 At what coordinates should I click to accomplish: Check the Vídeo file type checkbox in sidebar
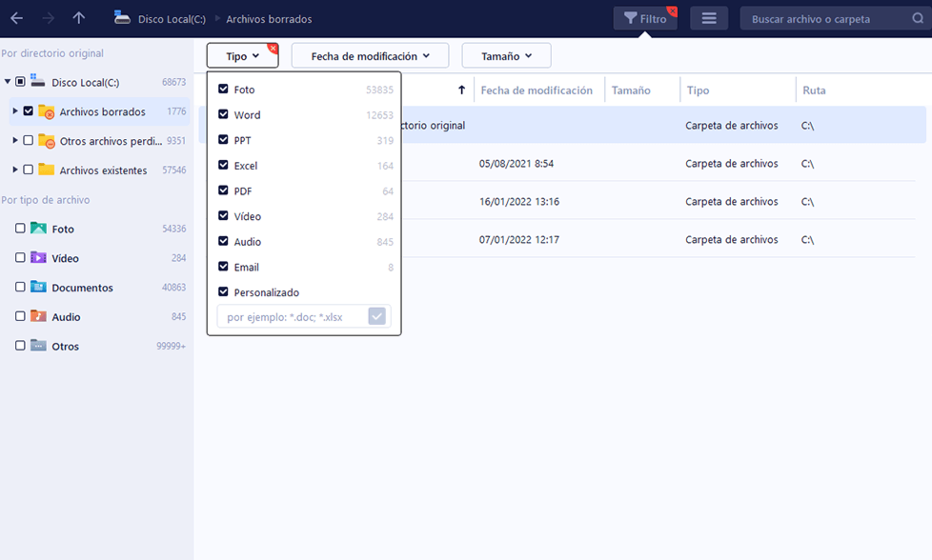coord(20,257)
